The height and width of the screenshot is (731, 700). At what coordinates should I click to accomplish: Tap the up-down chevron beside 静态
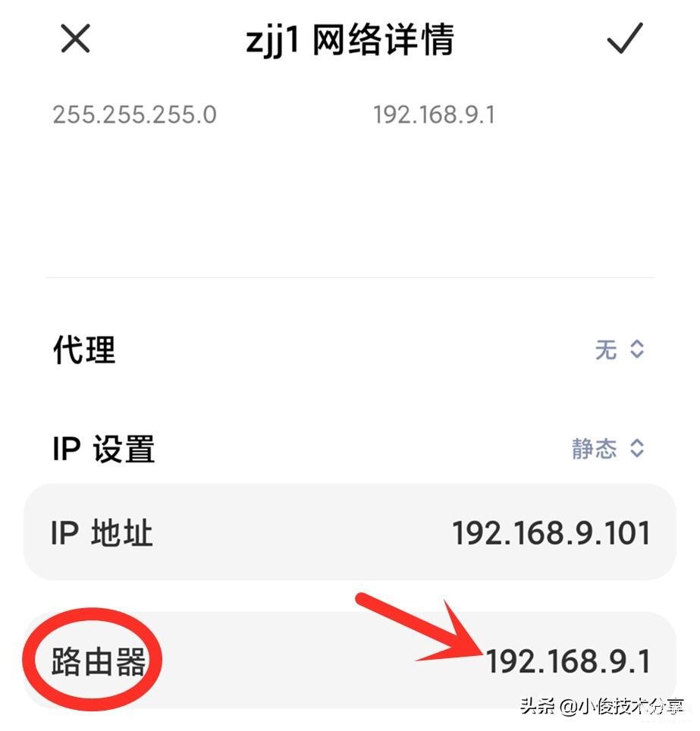pyautogui.click(x=637, y=448)
